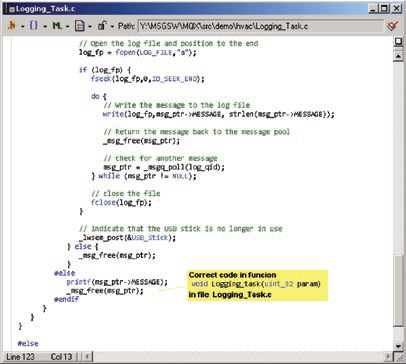Click the functions braces {} icon
The height and width of the screenshot is (364, 406).
coord(34,25)
